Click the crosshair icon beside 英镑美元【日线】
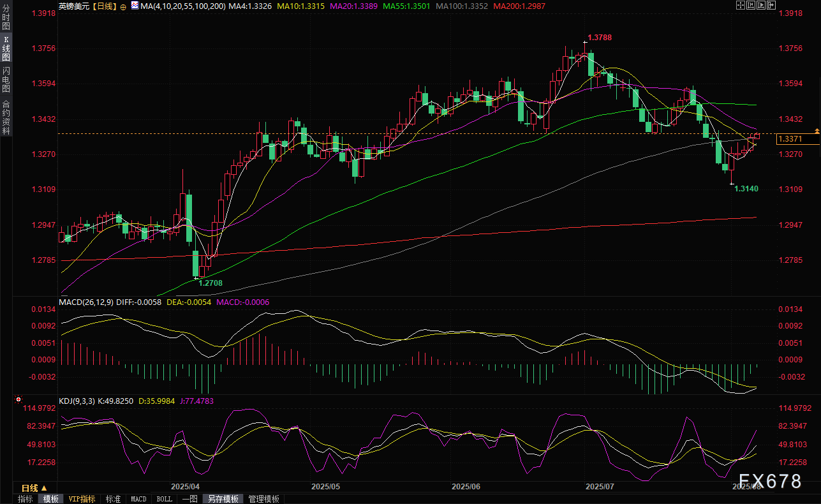The width and height of the screenshot is (821, 504). [x=123, y=5]
